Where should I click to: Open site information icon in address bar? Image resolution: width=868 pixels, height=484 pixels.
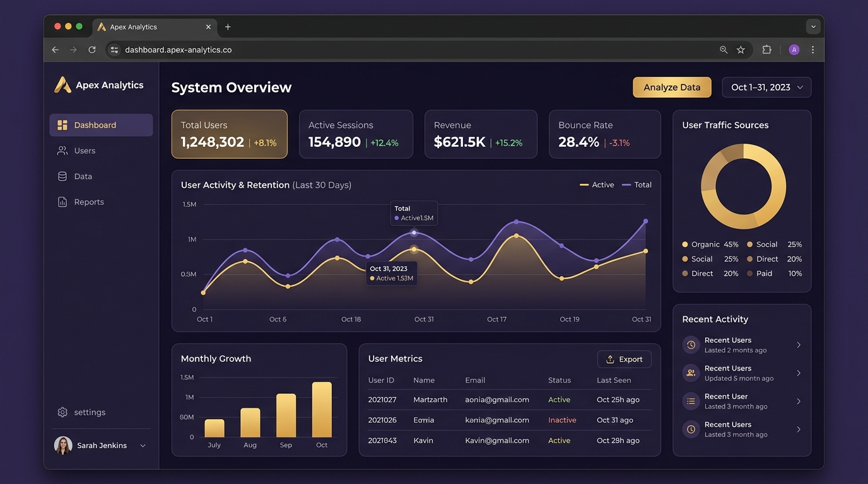coord(114,50)
